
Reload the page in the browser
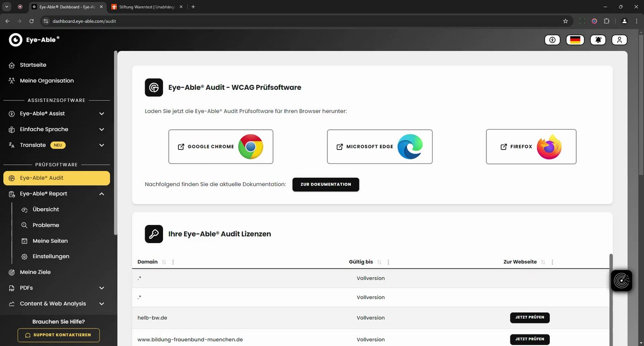tap(32, 21)
